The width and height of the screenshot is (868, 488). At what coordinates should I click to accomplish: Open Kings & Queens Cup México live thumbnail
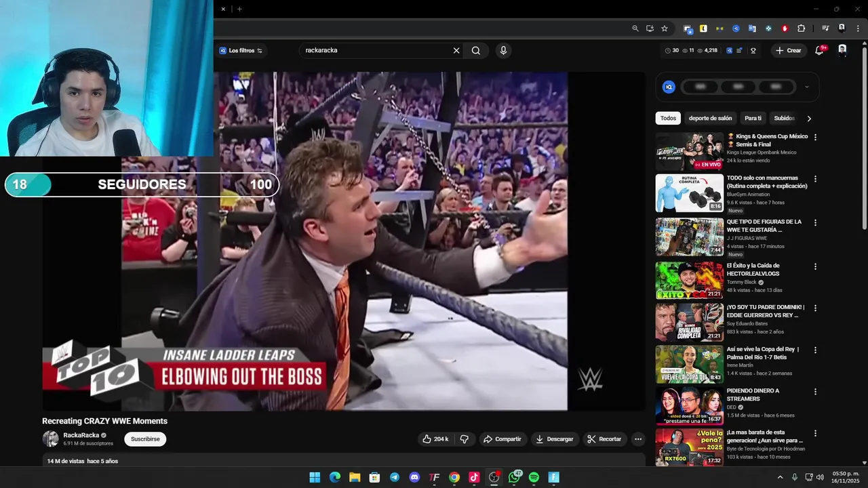coord(689,151)
